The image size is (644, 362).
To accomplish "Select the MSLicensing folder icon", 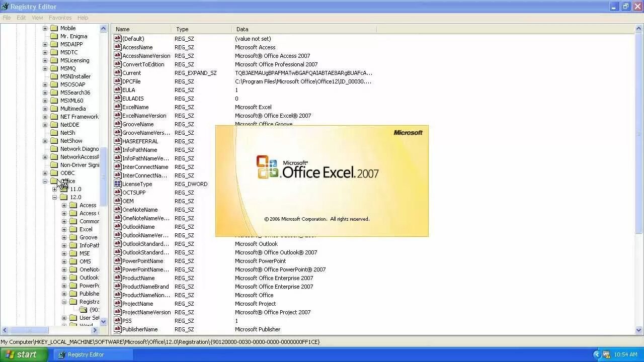I will pos(54,60).
